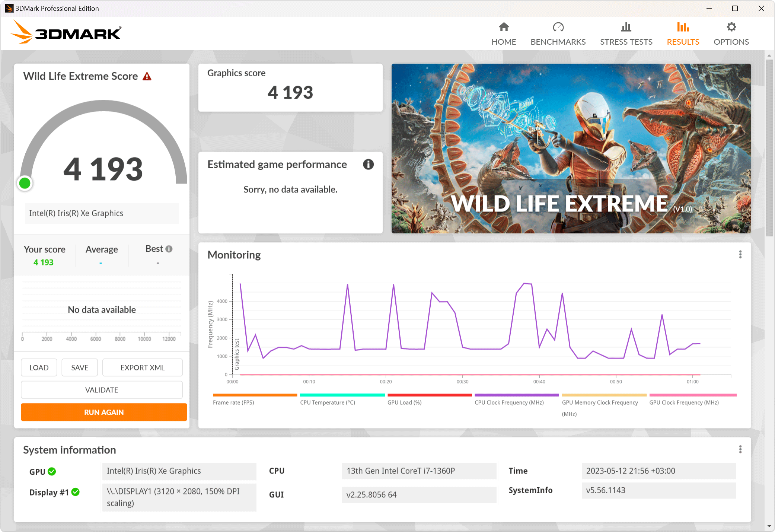775x532 pixels.
Task: Click the info icon for Estimated game performance
Action: (x=368, y=165)
